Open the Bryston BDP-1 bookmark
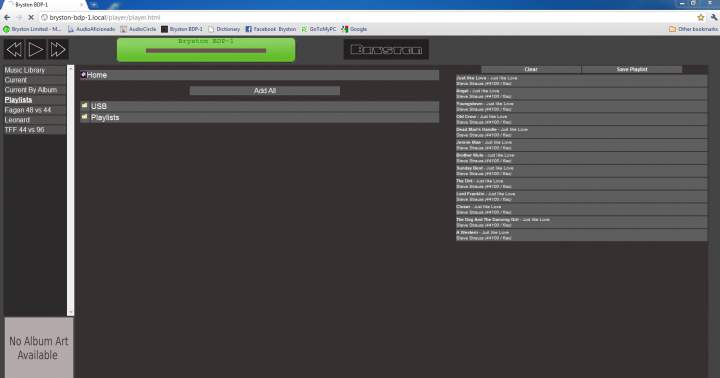 182,29
